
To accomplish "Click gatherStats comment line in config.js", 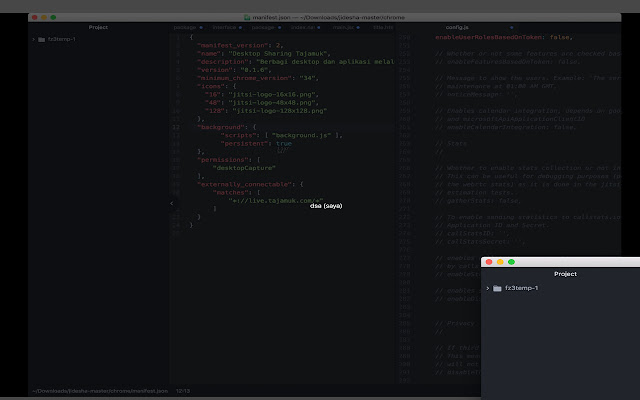I will point(478,200).
